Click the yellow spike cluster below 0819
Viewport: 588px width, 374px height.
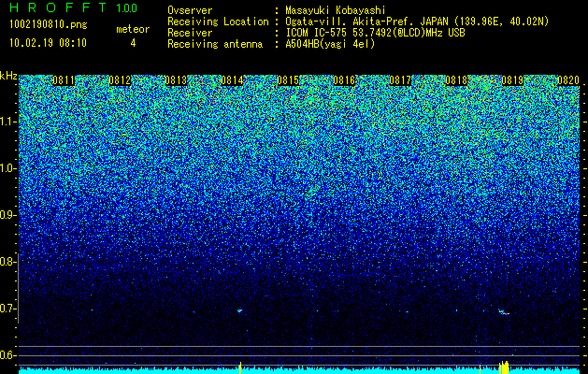pos(504,367)
